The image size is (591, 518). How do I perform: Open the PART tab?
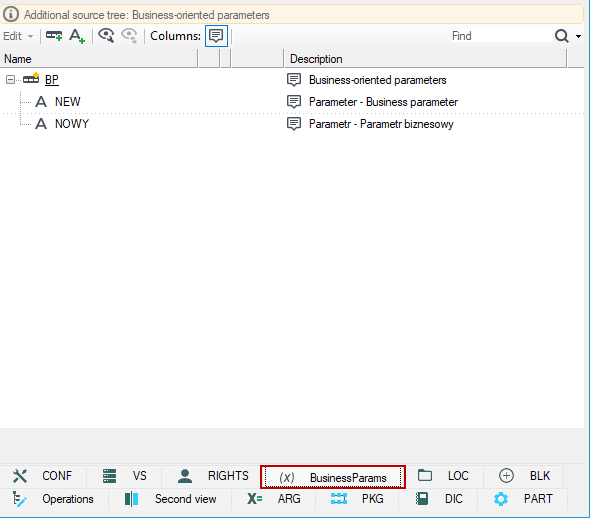pyautogui.click(x=523, y=499)
